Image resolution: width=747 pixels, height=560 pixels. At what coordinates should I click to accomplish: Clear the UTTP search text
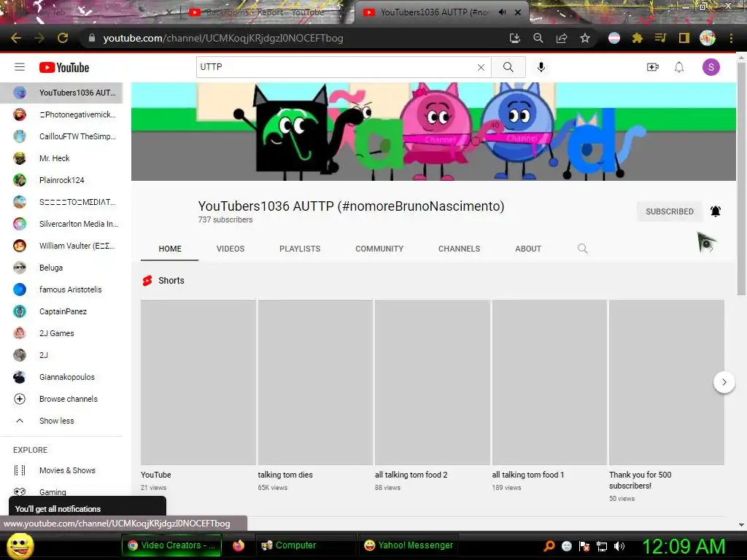pyautogui.click(x=481, y=68)
